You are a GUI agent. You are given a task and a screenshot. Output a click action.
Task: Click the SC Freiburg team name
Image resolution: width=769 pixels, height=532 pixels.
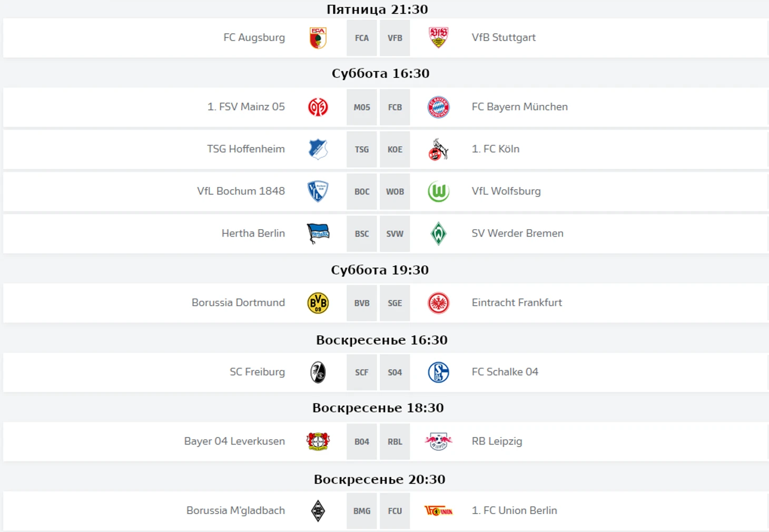[257, 372]
